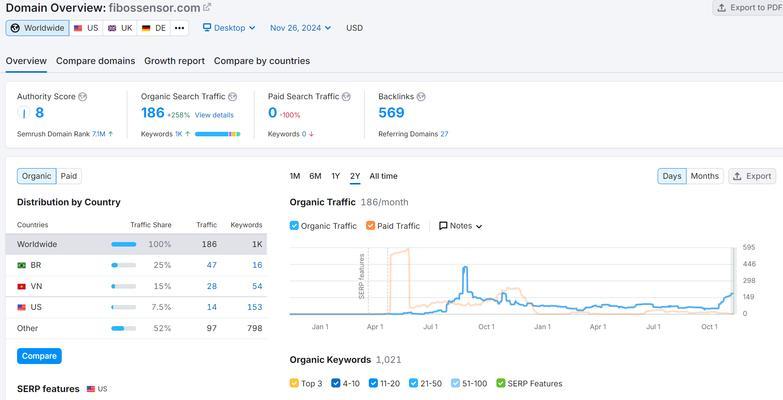This screenshot has width=783, height=400.
Task: Open VN keywords value 54
Action: pos(257,286)
